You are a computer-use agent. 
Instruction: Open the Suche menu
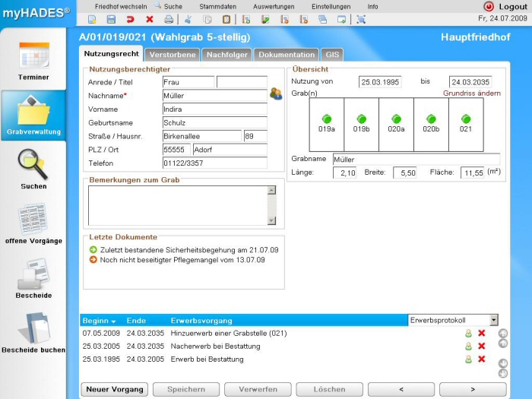tap(173, 6)
